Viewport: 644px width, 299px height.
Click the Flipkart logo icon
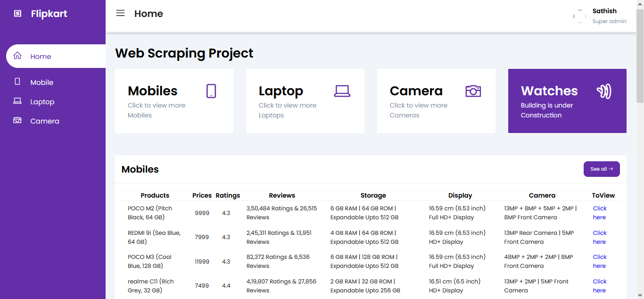(x=17, y=14)
